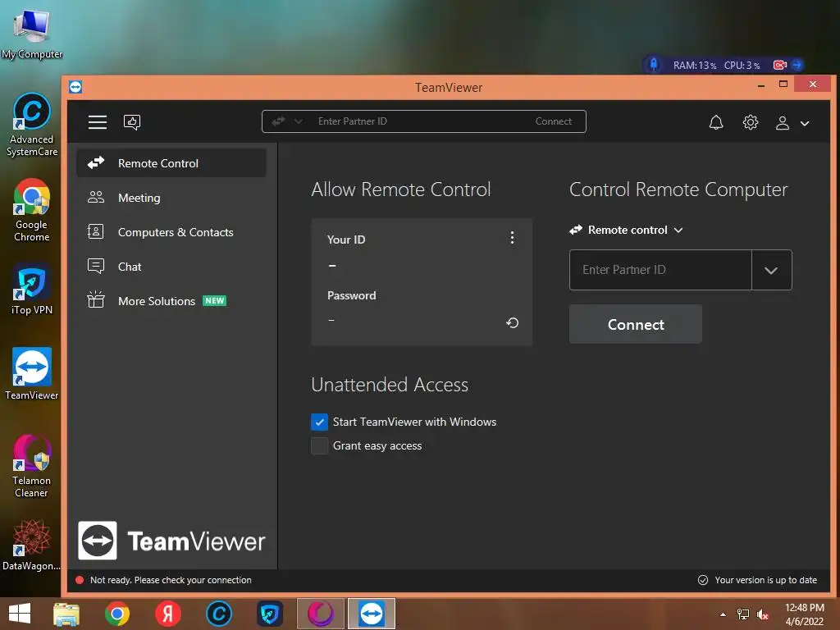
Task: Open Telamon Cleaner desktop shortcut
Action: [x=32, y=466]
